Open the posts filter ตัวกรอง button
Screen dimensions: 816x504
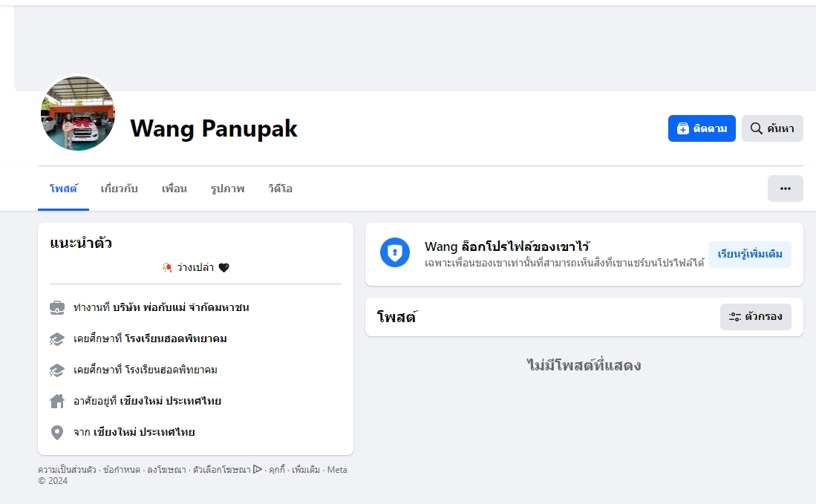(755, 317)
